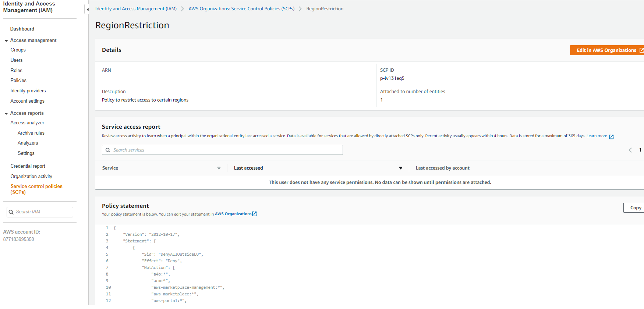
Task: Sort by the Service column arrow
Action: click(219, 168)
